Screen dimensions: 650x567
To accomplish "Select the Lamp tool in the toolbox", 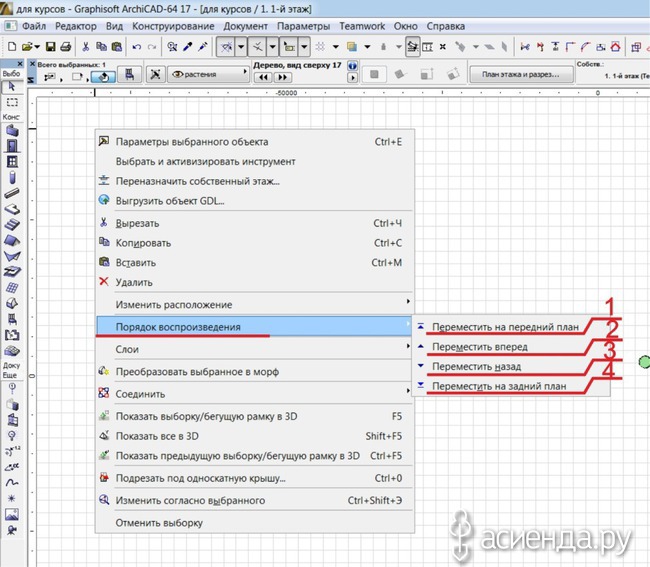I will point(12,436).
